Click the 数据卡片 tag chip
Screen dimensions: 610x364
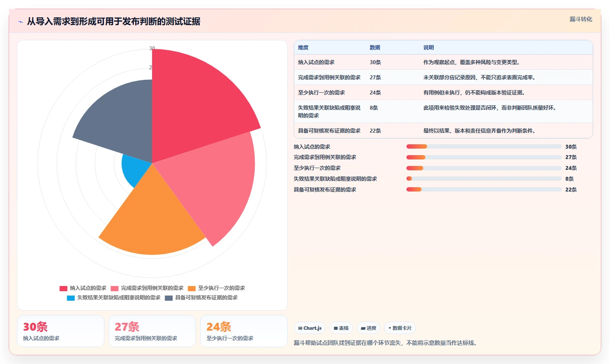400,328
